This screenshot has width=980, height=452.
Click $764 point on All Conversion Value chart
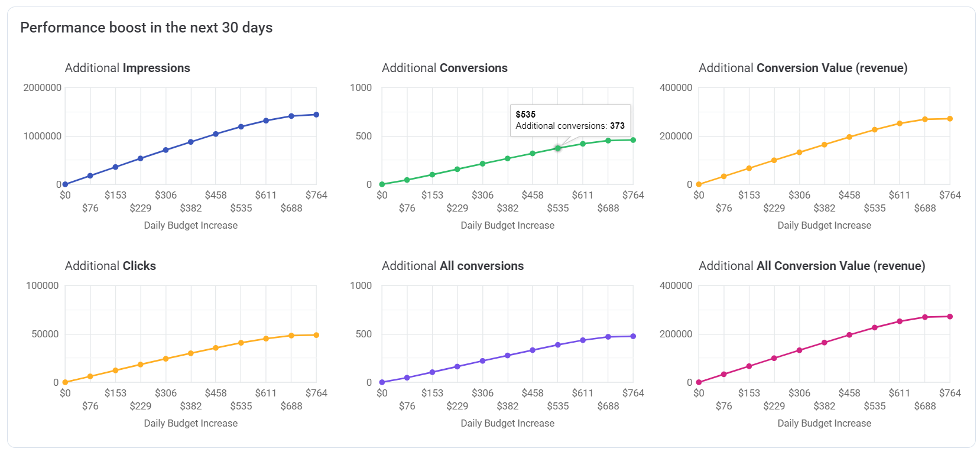(x=950, y=317)
